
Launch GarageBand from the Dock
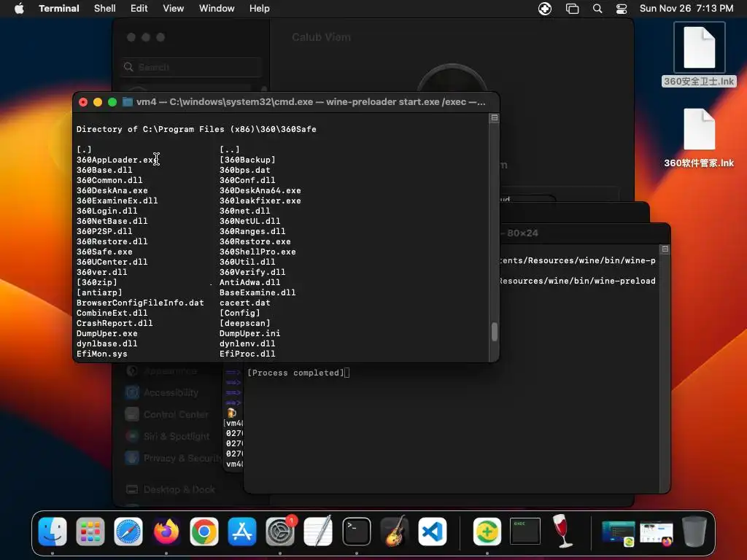point(395,532)
